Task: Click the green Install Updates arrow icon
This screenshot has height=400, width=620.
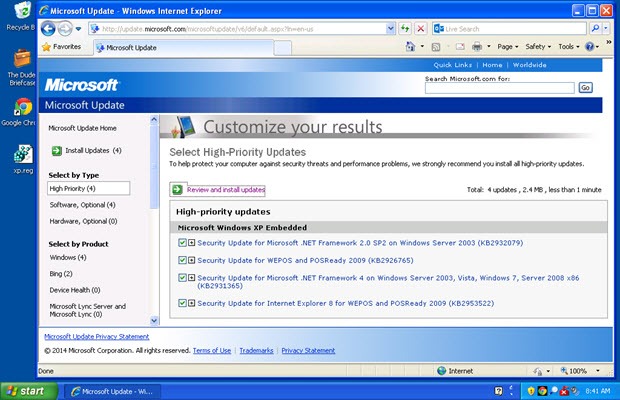Action: [56, 151]
